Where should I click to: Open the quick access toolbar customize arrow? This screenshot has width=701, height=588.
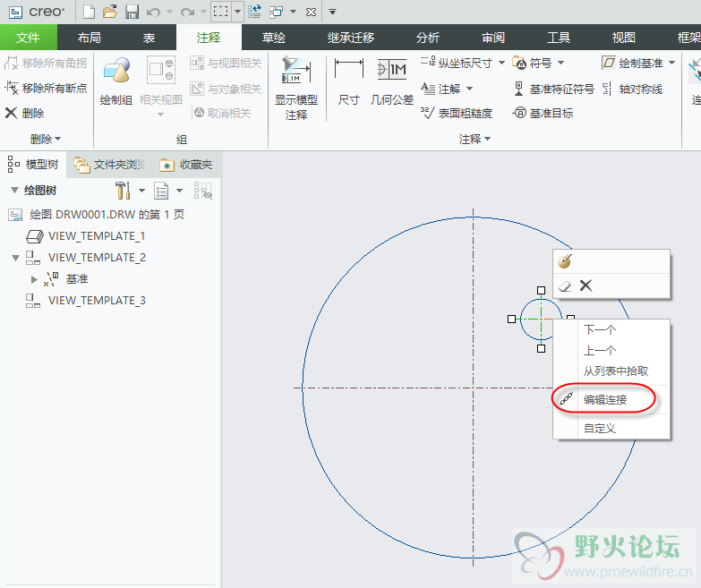(x=332, y=12)
